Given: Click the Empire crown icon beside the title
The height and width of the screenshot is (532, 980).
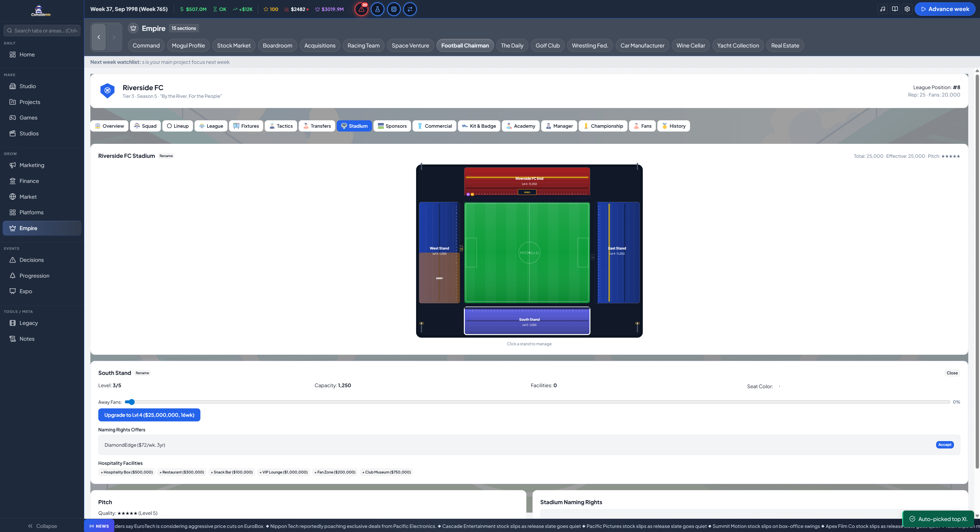Looking at the screenshot, I should (x=133, y=28).
